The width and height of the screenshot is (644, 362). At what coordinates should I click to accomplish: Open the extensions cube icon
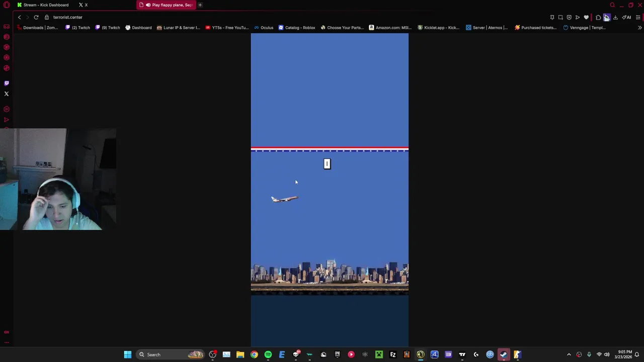598,17
